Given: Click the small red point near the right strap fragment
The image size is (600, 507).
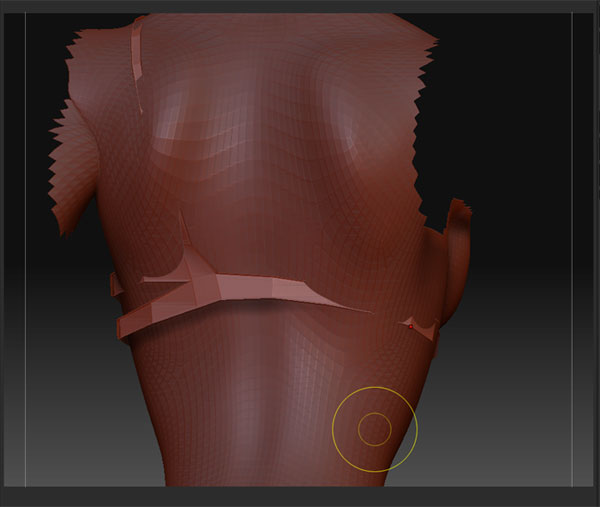Looking at the screenshot, I should (411, 327).
